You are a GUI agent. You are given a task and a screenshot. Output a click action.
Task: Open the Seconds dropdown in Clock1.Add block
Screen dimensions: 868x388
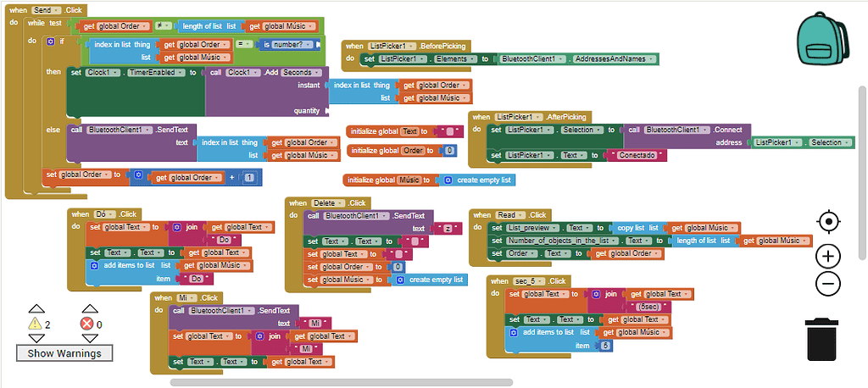point(301,73)
